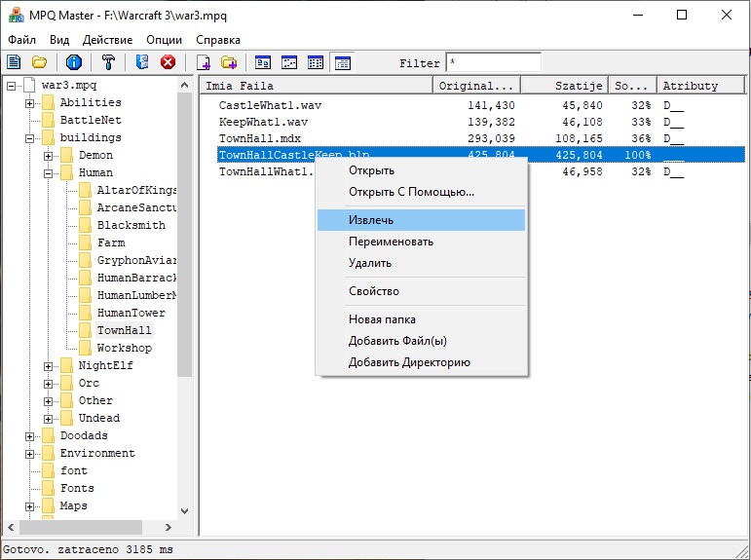The image size is (751, 560).
Task: Select Извлечь in context menu
Action: pos(422,220)
